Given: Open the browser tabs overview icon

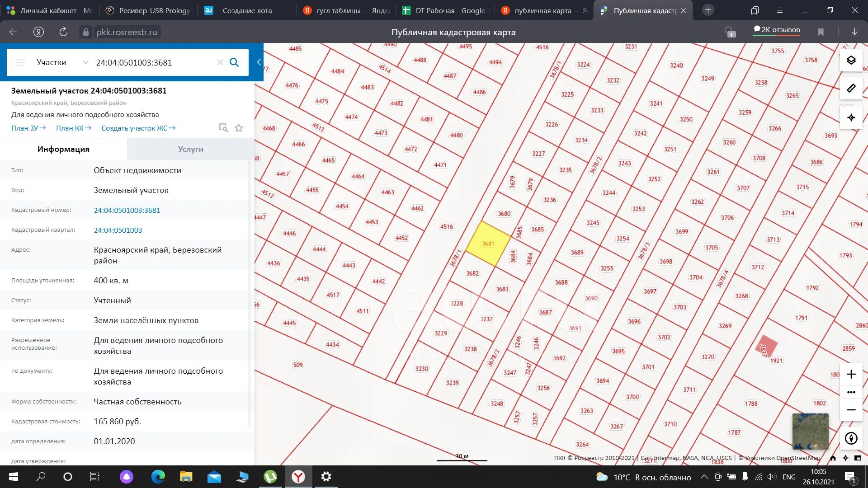Looking at the screenshot, I should 755,10.
